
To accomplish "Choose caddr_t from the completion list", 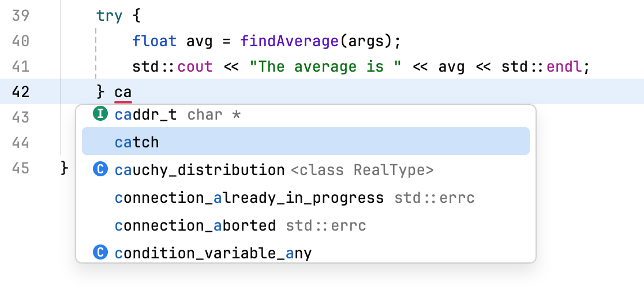I will click(x=146, y=114).
